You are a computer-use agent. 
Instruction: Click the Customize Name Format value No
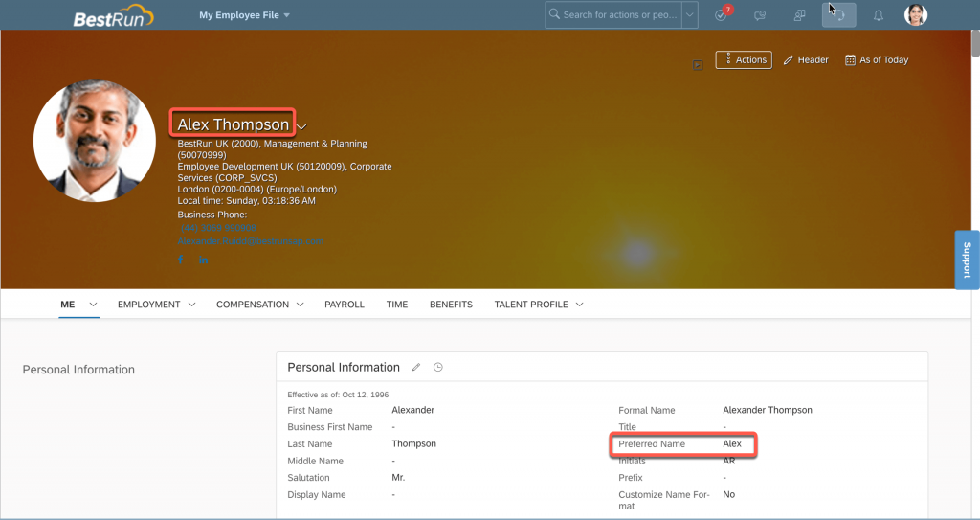(x=728, y=494)
